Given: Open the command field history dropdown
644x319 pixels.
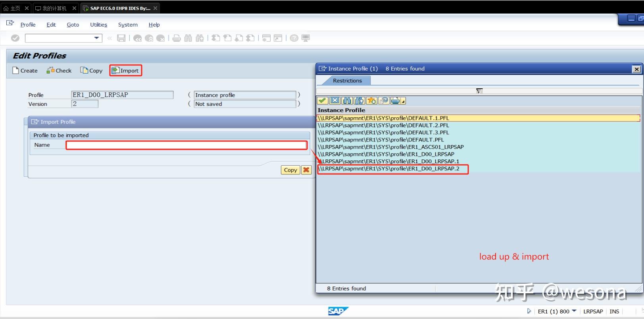Looking at the screenshot, I should 96,38.
